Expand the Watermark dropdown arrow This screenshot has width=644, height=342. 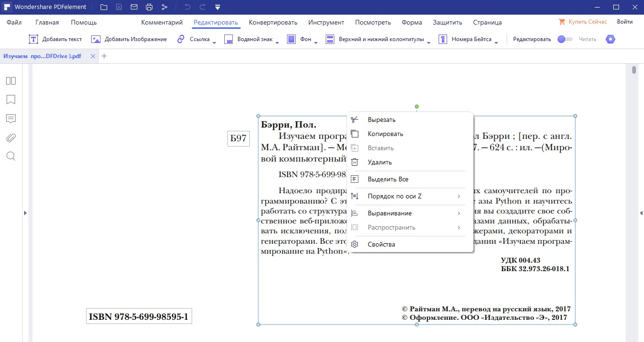coord(277,43)
